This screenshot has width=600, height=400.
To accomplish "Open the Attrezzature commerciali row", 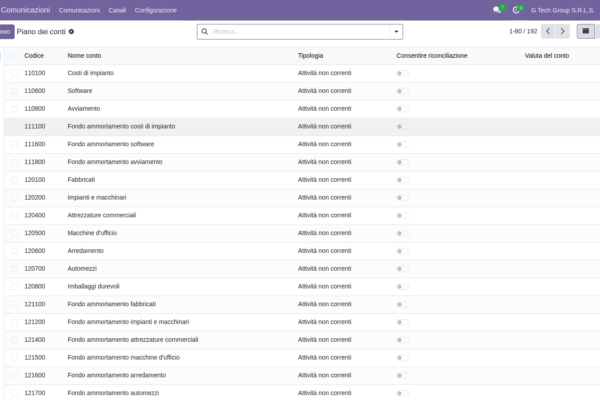I will [x=302, y=215].
